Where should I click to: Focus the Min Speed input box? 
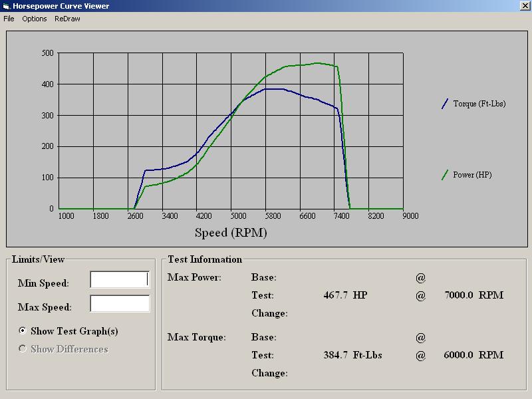(x=120, y=280)
